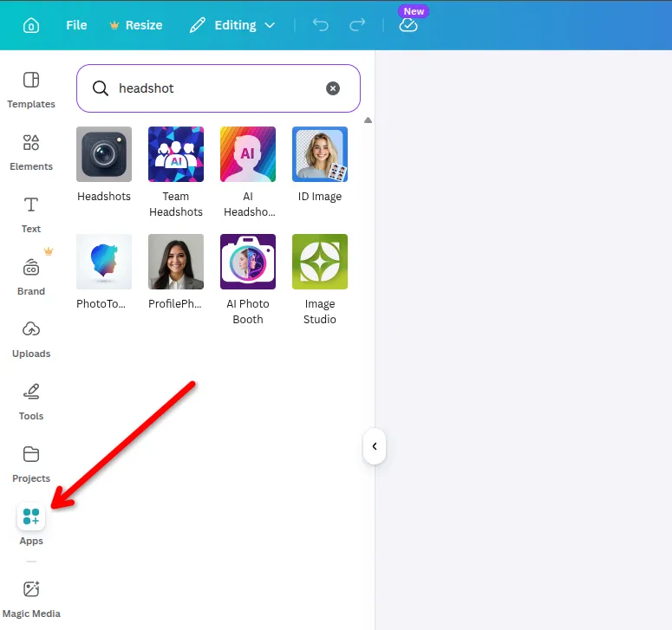Open the Templates sidebar panel
Image resolution: width=672 pixels, height=630 pixels.
click(x=31, y=90)
